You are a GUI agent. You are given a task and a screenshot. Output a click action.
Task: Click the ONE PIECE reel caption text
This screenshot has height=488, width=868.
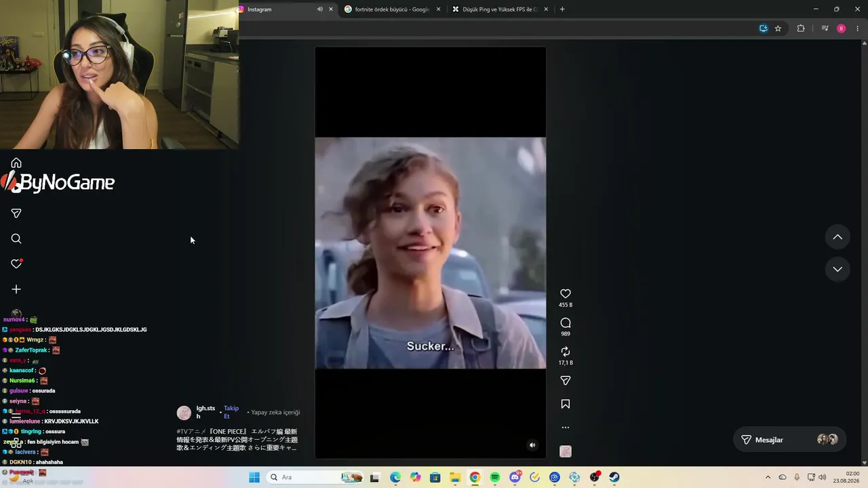point(237,439)
